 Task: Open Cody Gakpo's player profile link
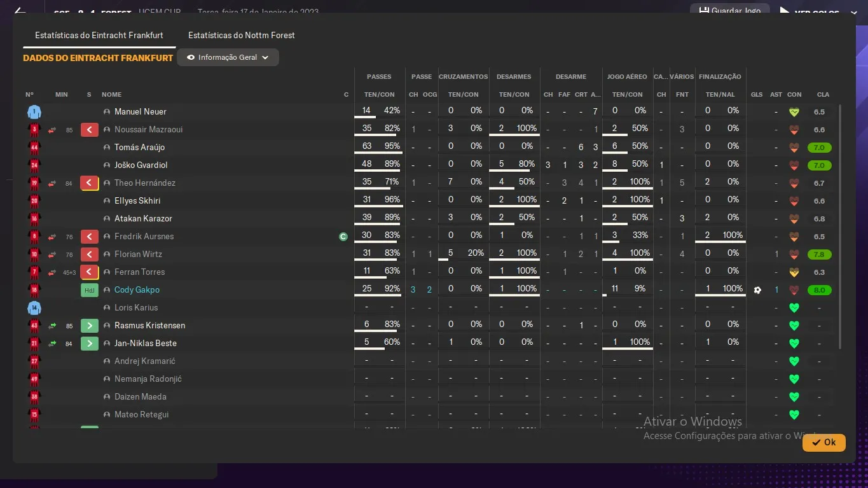click(137, 290)
